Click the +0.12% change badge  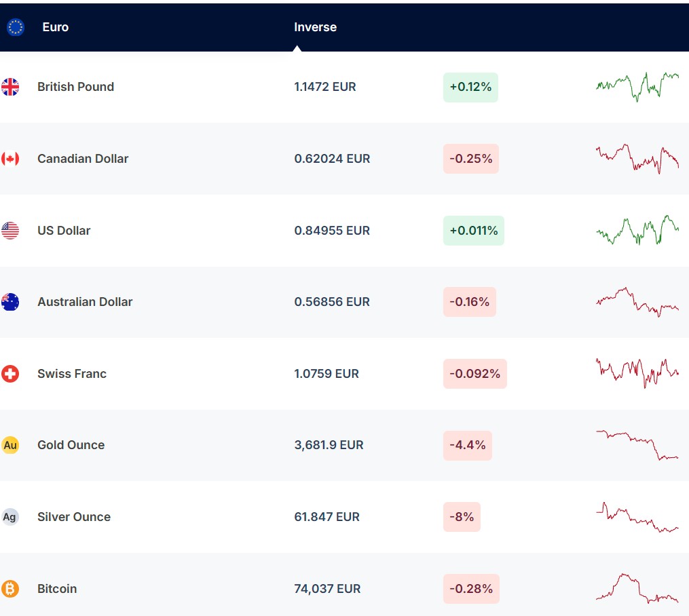pos(470,87)
